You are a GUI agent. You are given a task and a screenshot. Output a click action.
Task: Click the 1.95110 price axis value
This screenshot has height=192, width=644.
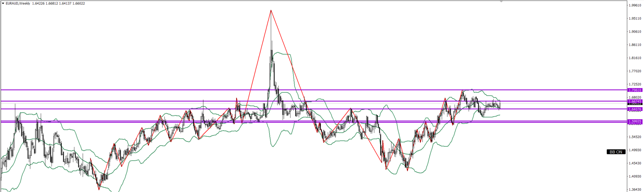tap(635, 18)
